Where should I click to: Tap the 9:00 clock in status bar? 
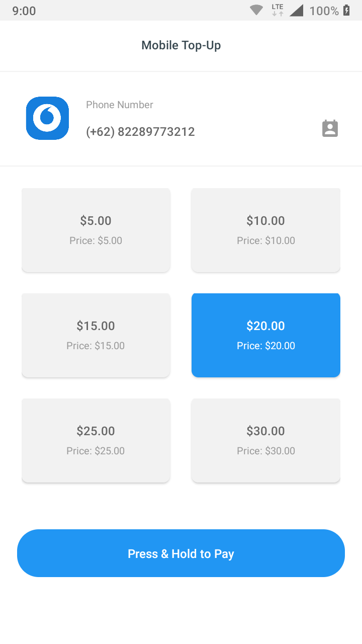tap(24, 11)
